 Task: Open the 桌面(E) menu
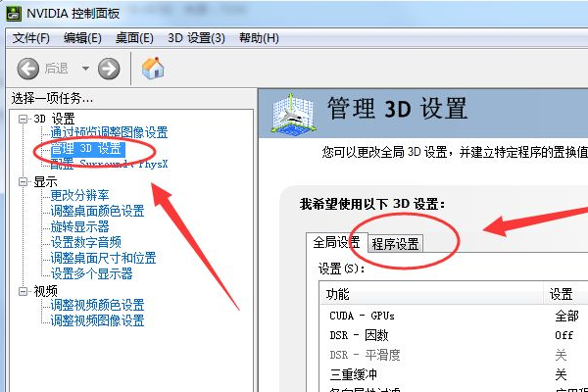(134, 38)
